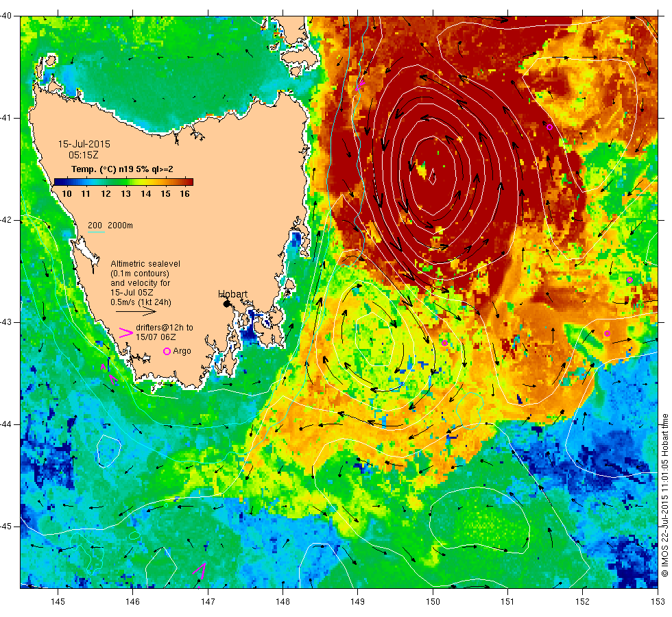Click the 'drifters@12h to' legend text
Screen dimensions: 672x617
165,328
